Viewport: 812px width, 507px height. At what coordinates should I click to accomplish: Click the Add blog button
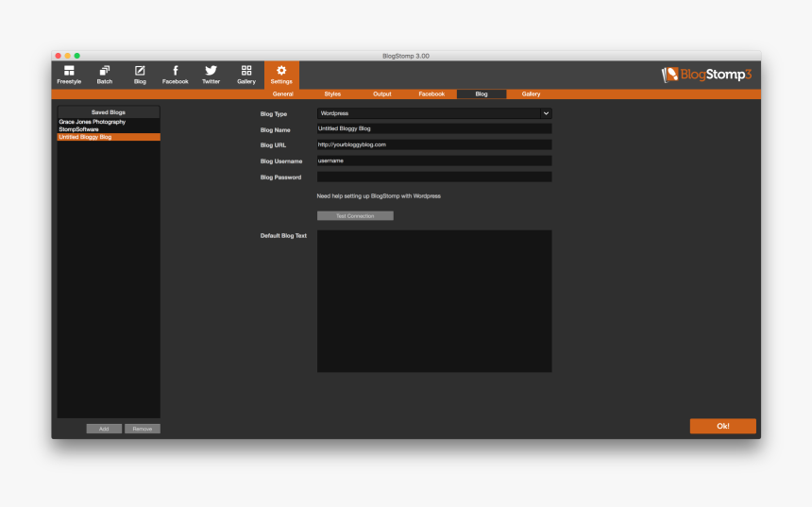tap(104, 429)
